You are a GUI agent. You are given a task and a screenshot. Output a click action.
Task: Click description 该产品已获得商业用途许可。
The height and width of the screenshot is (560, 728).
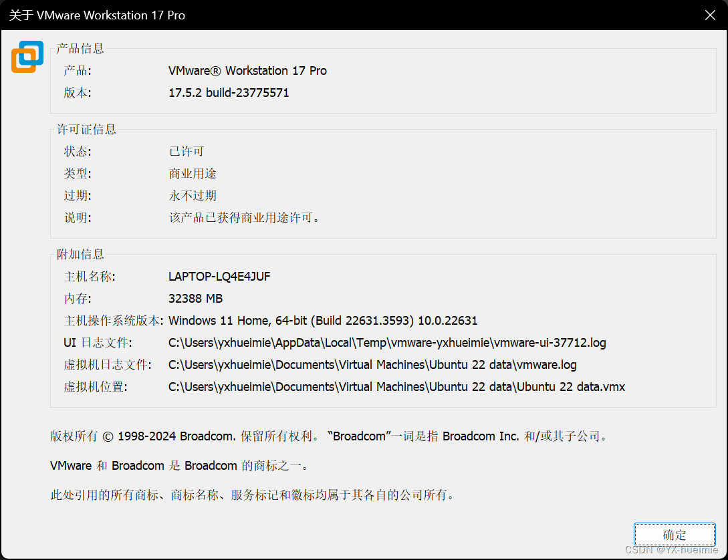244,218
